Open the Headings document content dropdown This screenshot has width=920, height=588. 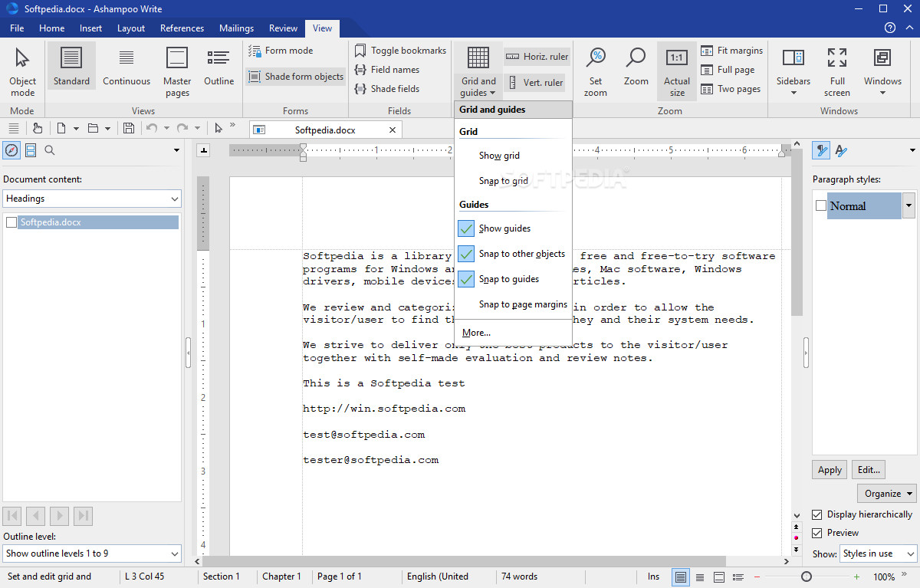pos(92,199)
